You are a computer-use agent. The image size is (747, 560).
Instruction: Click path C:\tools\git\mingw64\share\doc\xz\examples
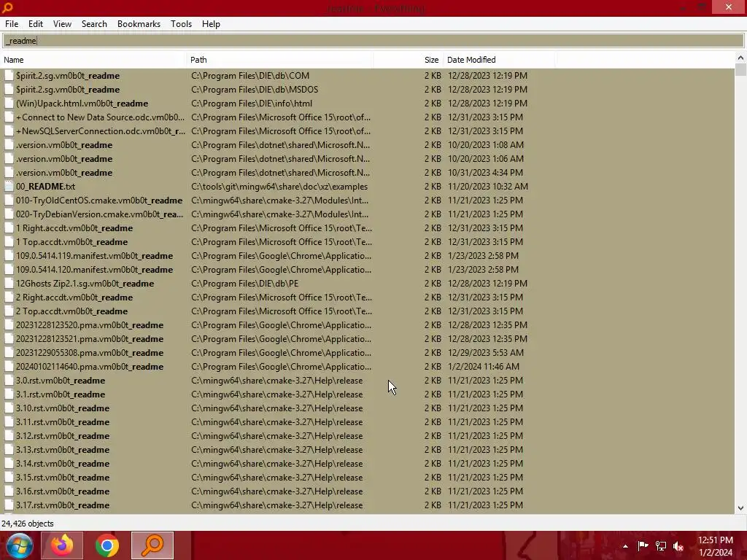pos(279,187)
